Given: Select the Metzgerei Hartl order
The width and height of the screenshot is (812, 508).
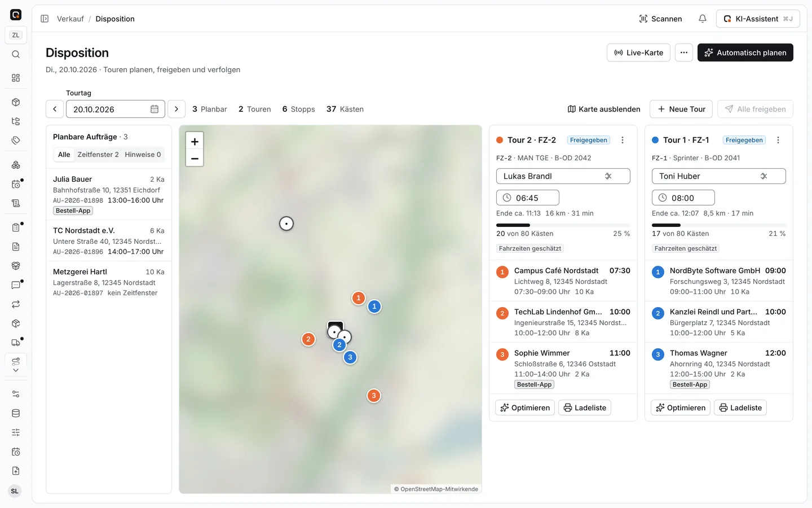Looking at the screenshot, I should coord(109,282).
